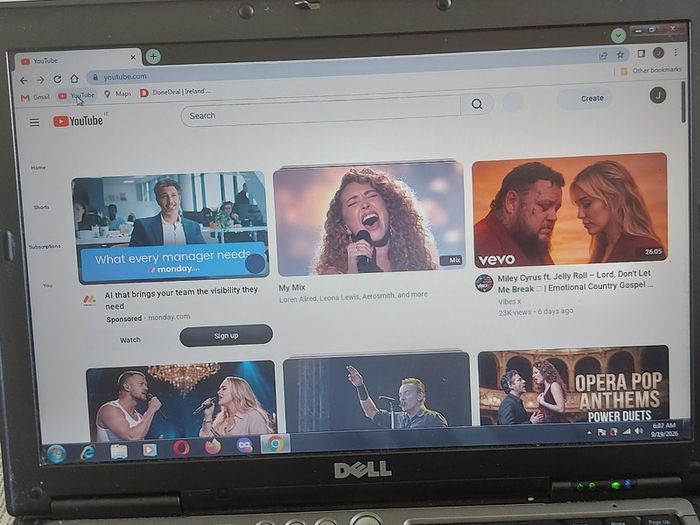700x525 pixels.
Task: Open the Chrome three-dot menu
Action: (x=675, y=52)
